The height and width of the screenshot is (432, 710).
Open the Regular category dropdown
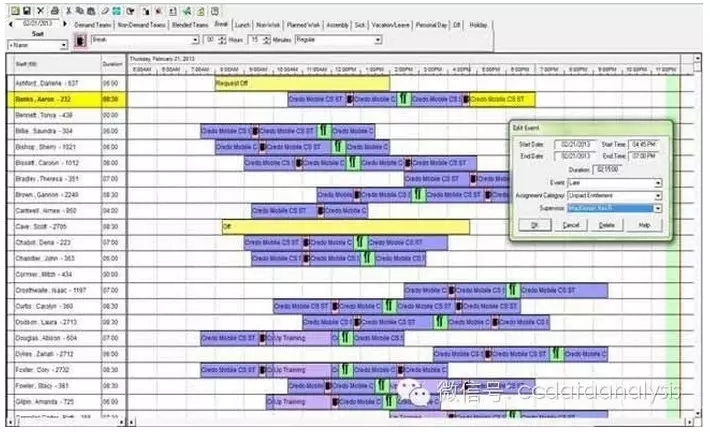coord(378,40)
